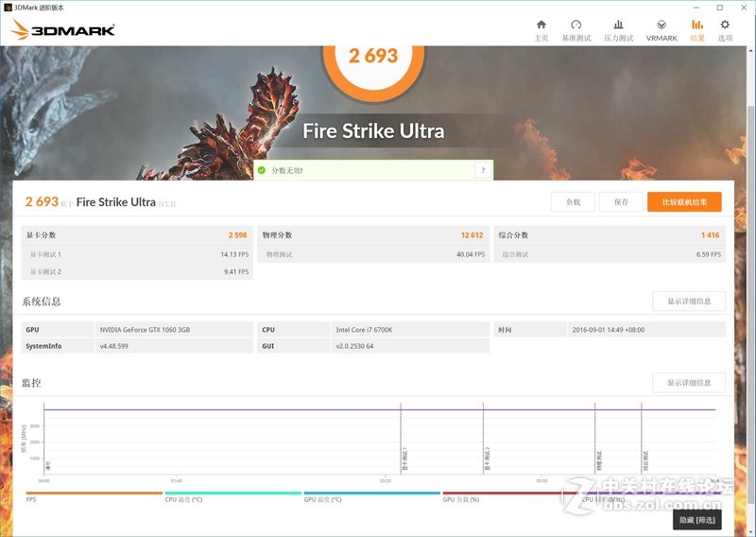
Task: Click the 9.41 FPS value
Action: 236,271
